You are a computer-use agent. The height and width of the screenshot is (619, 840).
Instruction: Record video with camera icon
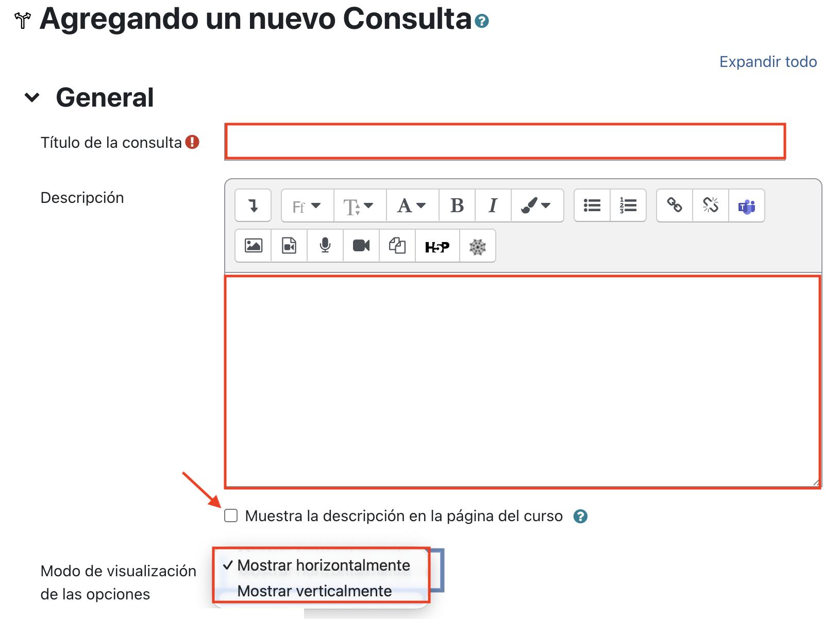(x=361, y=246)
